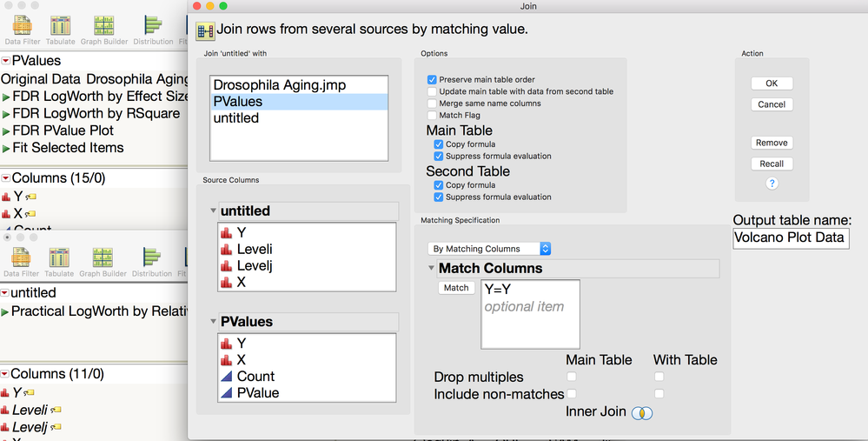Collapse the untitled source columns group
868x441 pixels.
tap(213, 211)
